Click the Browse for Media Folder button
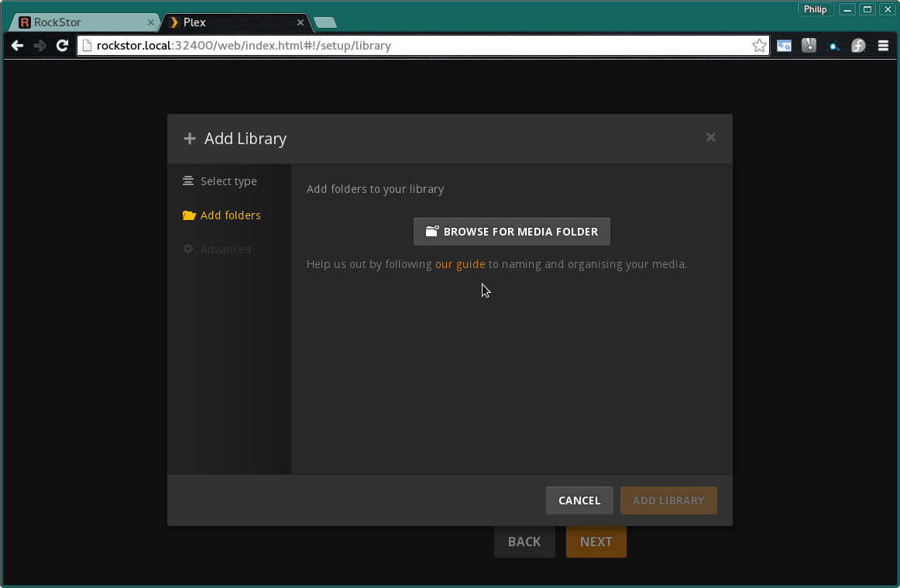The height and width of the screenshot is (588, 900). 511,232
